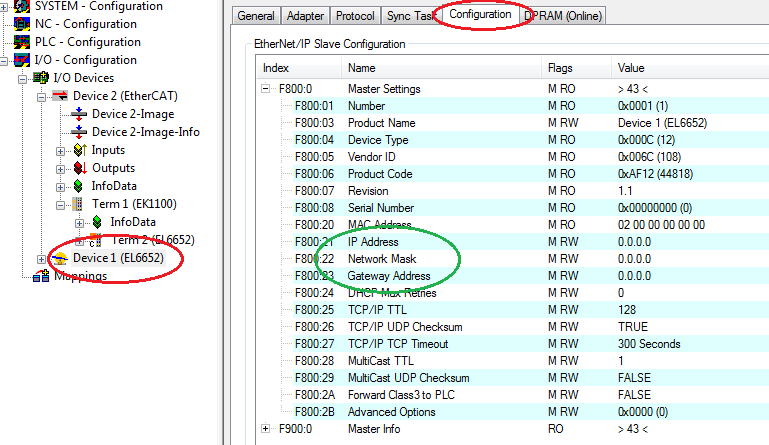Switch to the Configuration tab
Image resolution: width=769 pixels, height=445 pixels.
tap(480, 14)
